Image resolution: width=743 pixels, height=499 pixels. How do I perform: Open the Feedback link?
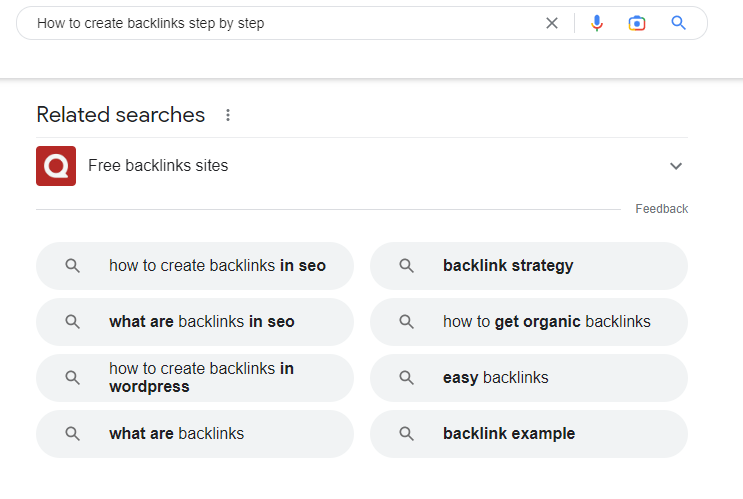pyautogui.click(x=661, y=209)
